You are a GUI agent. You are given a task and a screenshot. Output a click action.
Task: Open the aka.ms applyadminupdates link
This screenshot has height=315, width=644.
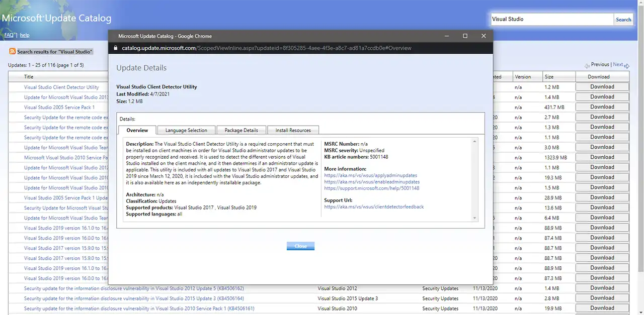point(371,175)
